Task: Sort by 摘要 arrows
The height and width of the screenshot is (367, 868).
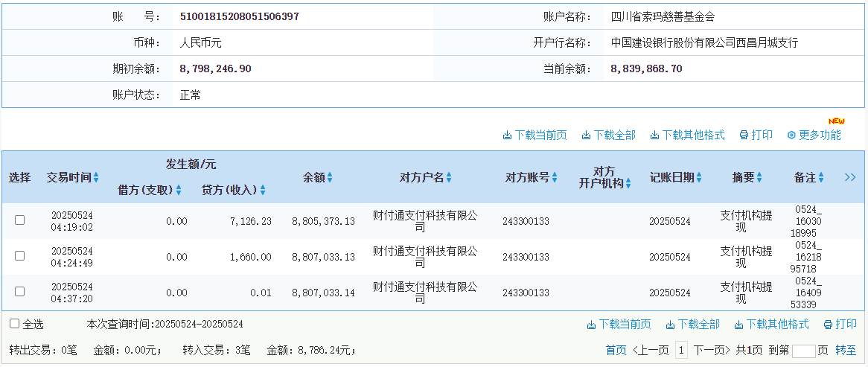Action: pos(759,178)
